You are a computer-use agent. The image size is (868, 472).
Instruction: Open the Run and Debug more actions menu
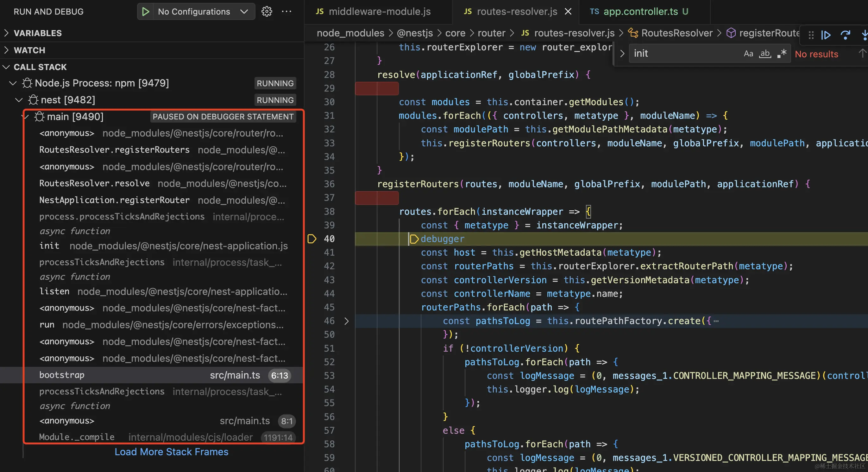(x=286, y=11)
